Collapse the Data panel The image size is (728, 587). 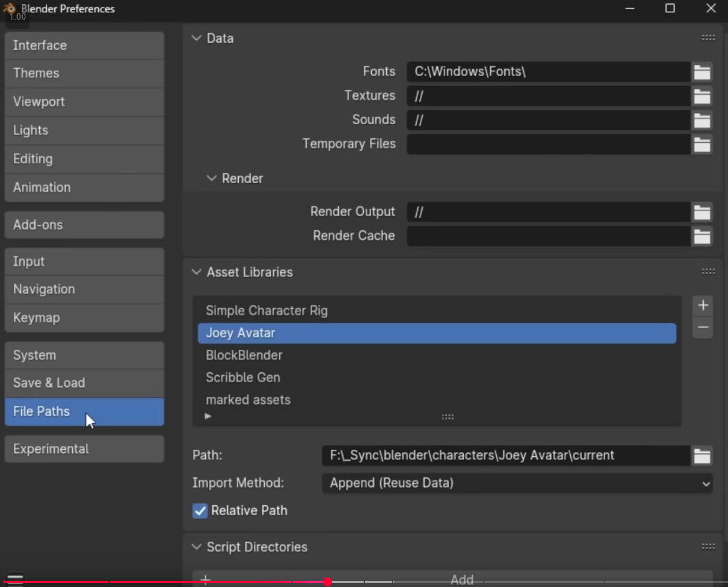pyautogui.click(x=197, y=38)
